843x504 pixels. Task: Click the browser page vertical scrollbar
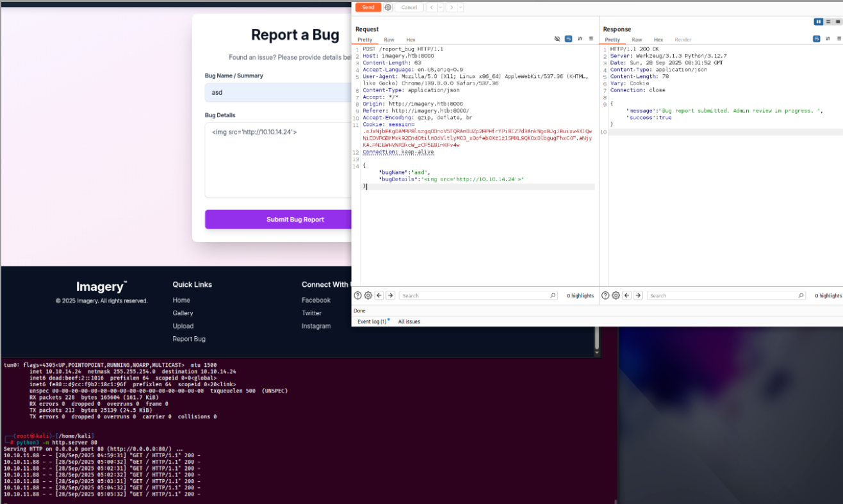(598, 337)
